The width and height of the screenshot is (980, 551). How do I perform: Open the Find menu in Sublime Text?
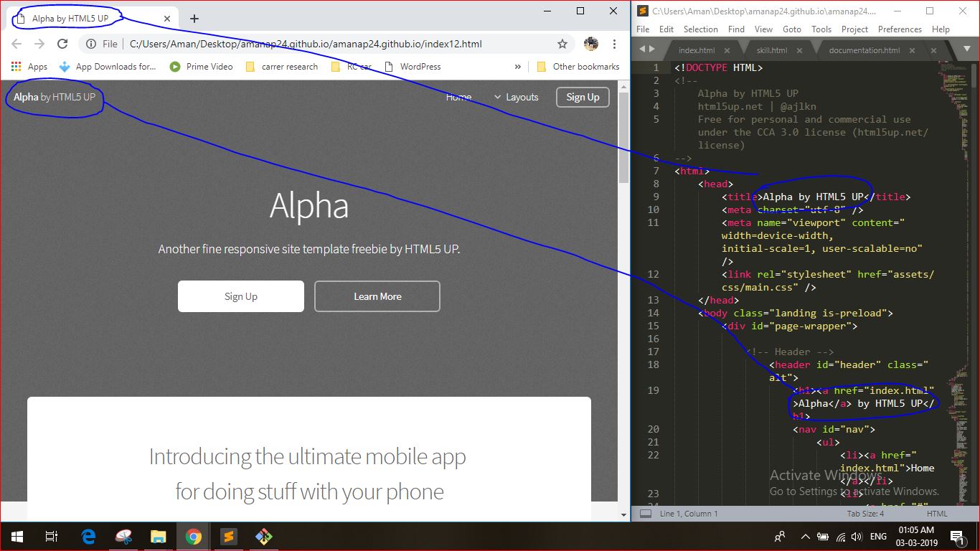point(736,29)
